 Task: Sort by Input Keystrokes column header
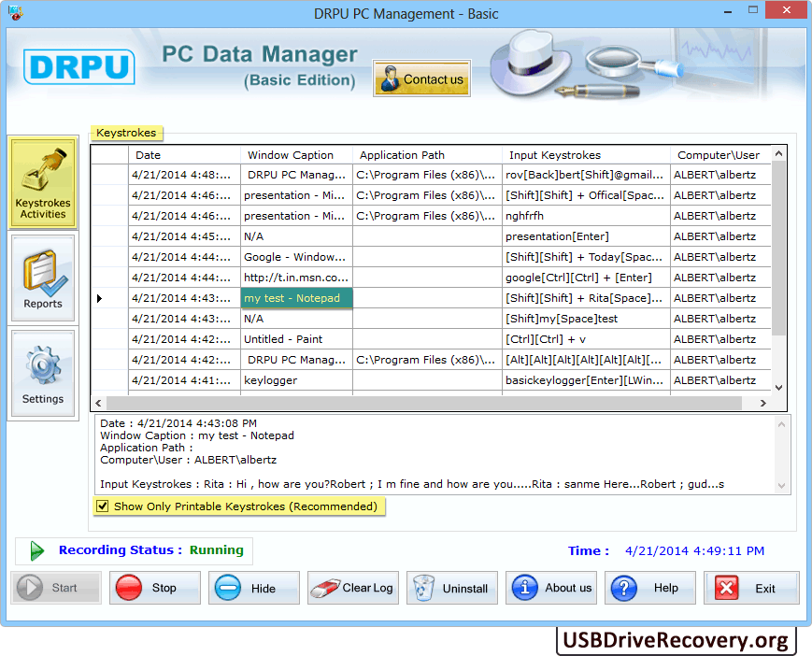point(586,155)
